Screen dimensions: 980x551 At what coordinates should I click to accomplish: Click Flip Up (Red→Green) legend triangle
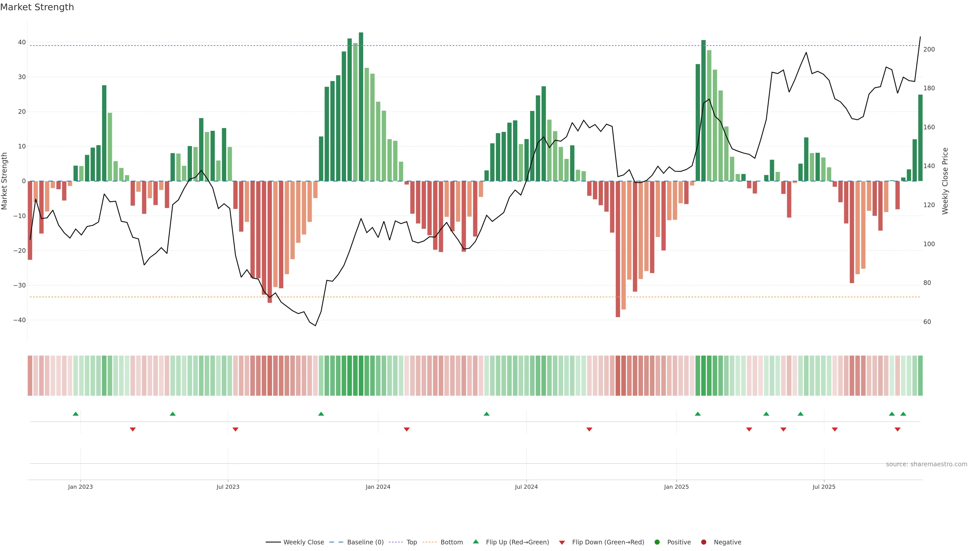tap(475, 542)
